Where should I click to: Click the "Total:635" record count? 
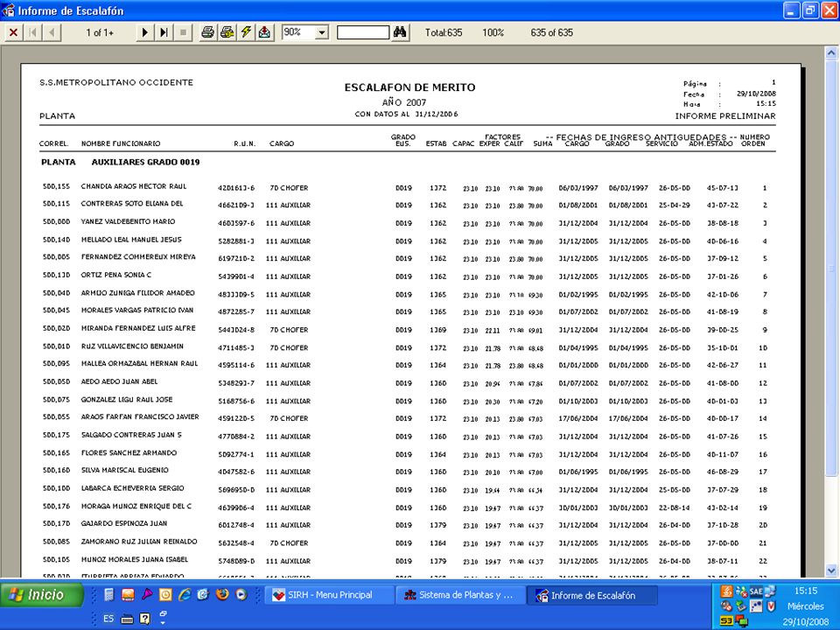[444, 32]
